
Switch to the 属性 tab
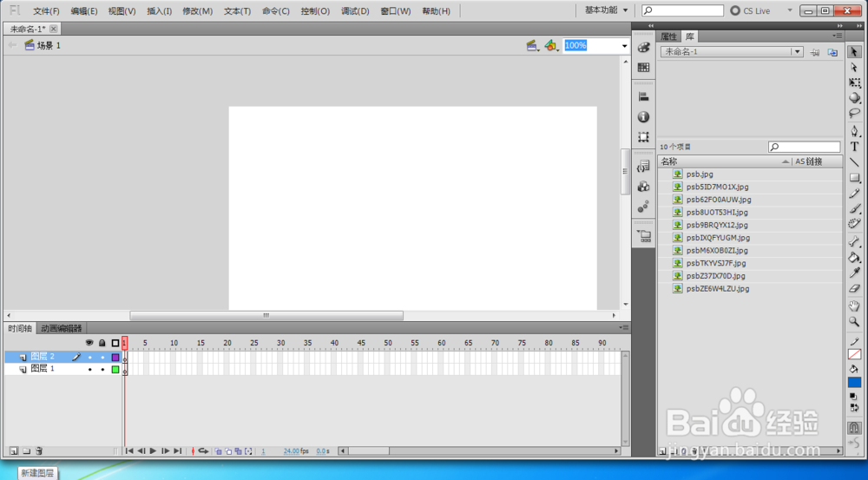668,36
